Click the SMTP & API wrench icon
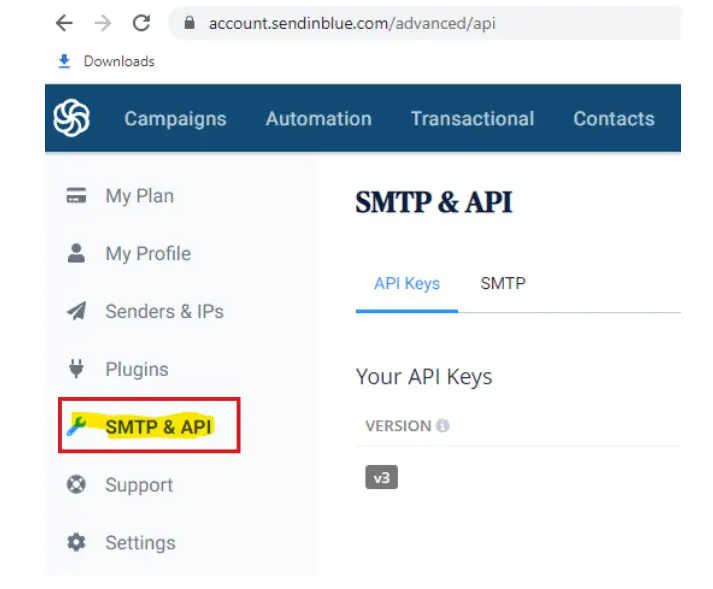This screenshot has height=589, width=713. pyautogui.click(x=76, y=426)
